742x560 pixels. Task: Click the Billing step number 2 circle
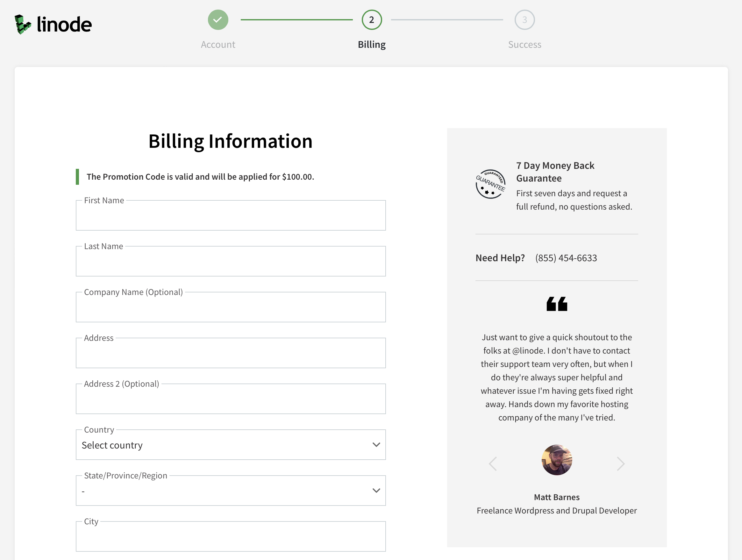pos(371,20)
